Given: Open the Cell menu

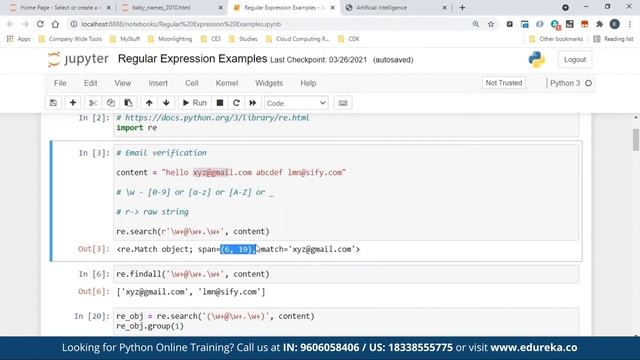Looking at the screenshot, I should [x=191, y=83].
